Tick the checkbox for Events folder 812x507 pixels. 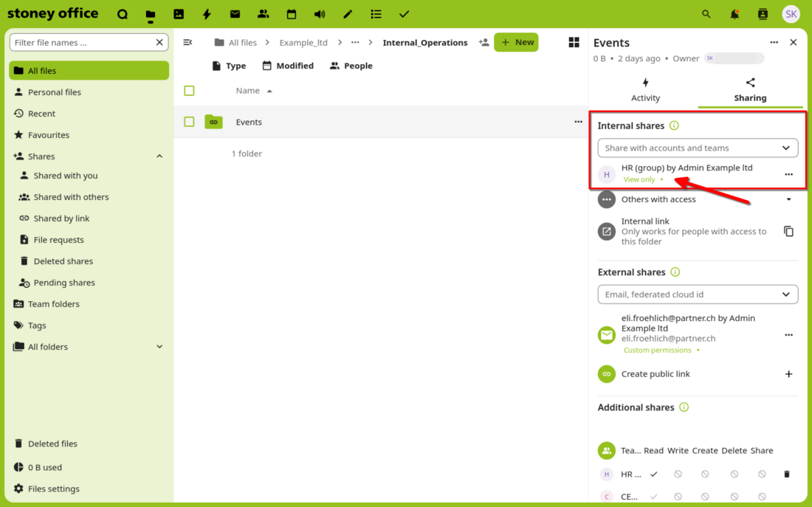tap(189, 122)
